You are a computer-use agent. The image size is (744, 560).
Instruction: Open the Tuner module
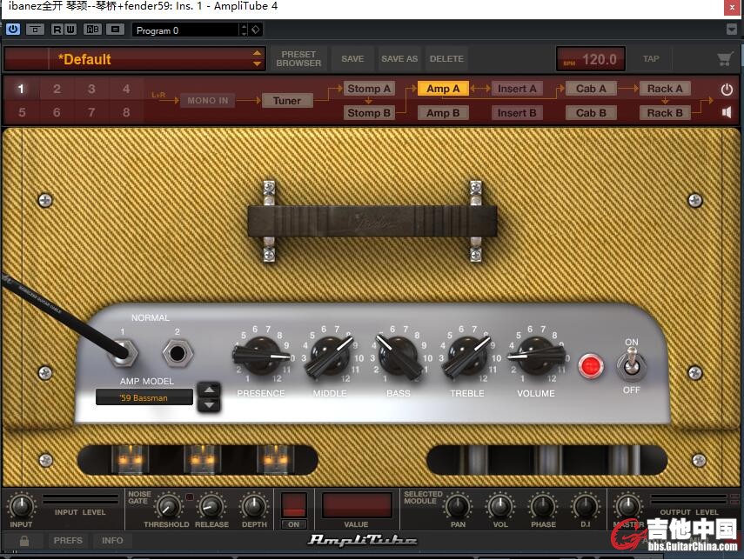tap(287, 101)
